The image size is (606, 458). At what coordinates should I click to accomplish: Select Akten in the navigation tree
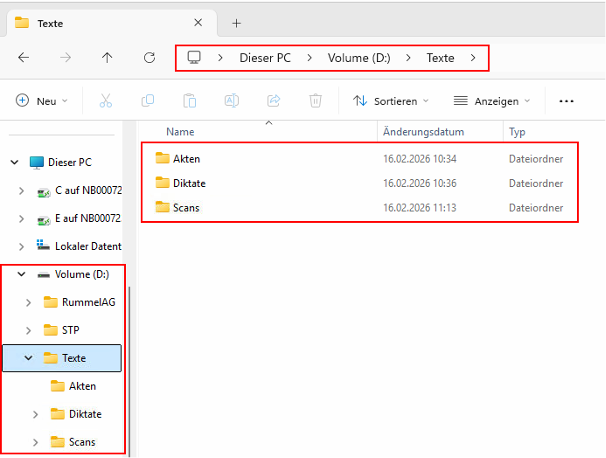coord(82,386)
